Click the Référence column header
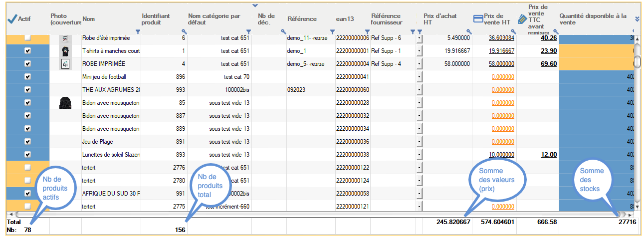644x246 pixels. pyautogui.click(x=302, y=19)
